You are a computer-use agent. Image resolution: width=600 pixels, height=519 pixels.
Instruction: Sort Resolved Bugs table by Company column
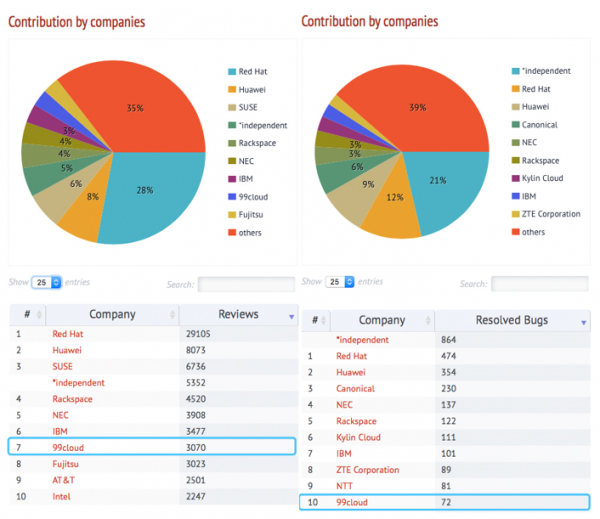382,320
